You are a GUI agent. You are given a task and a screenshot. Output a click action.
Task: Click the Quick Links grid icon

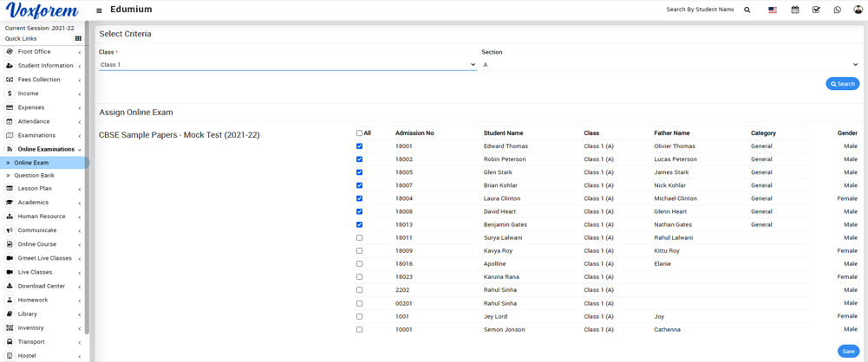point(78,39)
